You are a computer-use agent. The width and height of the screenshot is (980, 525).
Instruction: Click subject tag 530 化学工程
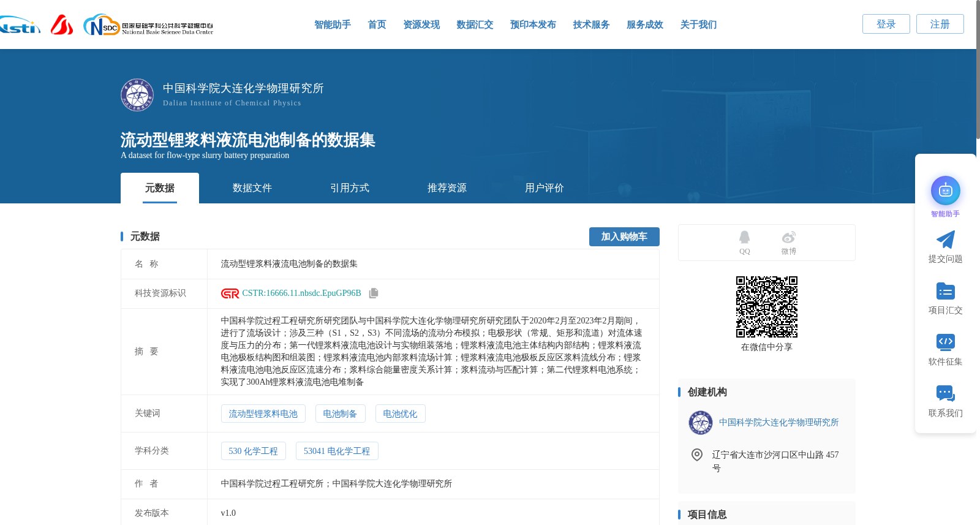(254, 451)
